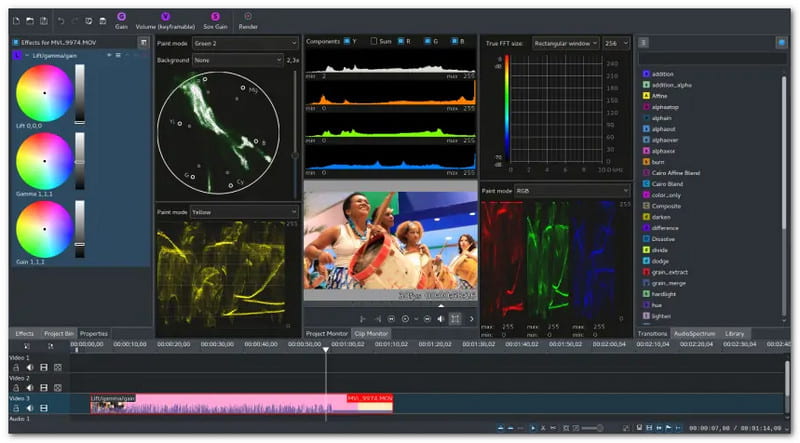
Task: Click the monitor set zone in icon
Action: click(x=363, y=319)
